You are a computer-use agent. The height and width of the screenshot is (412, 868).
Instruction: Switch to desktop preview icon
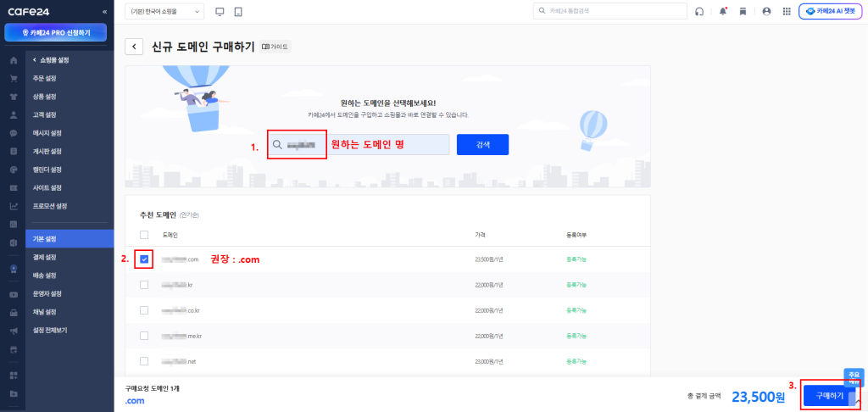coord(220,12)
